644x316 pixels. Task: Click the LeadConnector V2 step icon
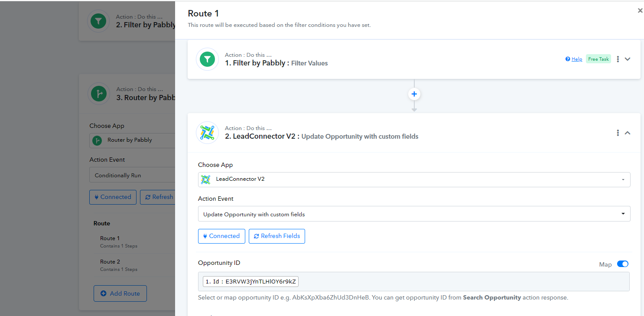(x=207, y=133)
